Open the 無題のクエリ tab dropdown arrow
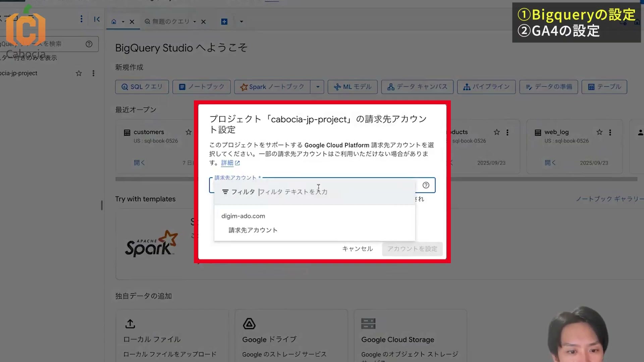The height and width of the screenshot is (362, 644). pyautogui.click(x=195, y=22)
